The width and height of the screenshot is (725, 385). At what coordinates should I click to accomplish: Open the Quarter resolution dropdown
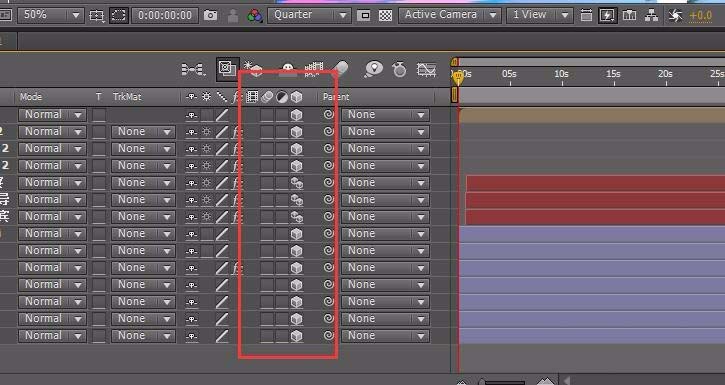(308, 15)
